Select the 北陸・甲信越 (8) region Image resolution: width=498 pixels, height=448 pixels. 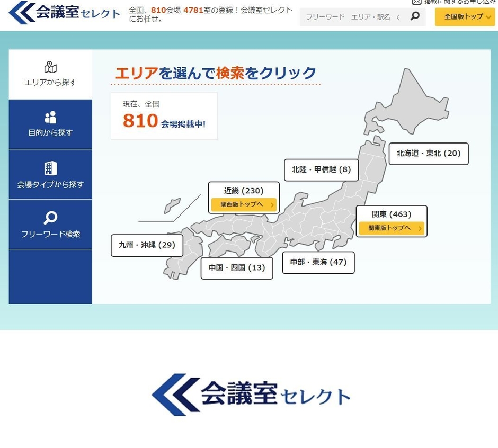coord(321,169)
